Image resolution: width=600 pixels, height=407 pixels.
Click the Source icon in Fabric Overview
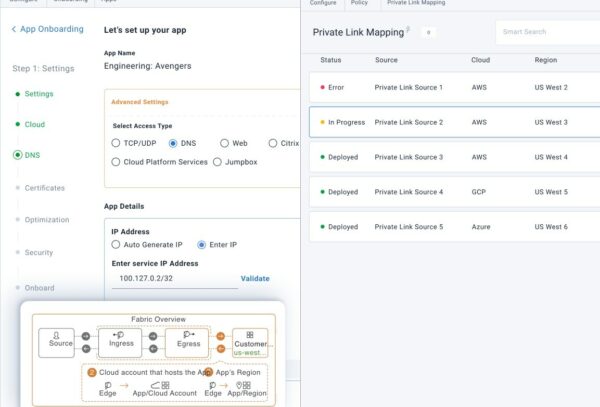pos(56,334)
